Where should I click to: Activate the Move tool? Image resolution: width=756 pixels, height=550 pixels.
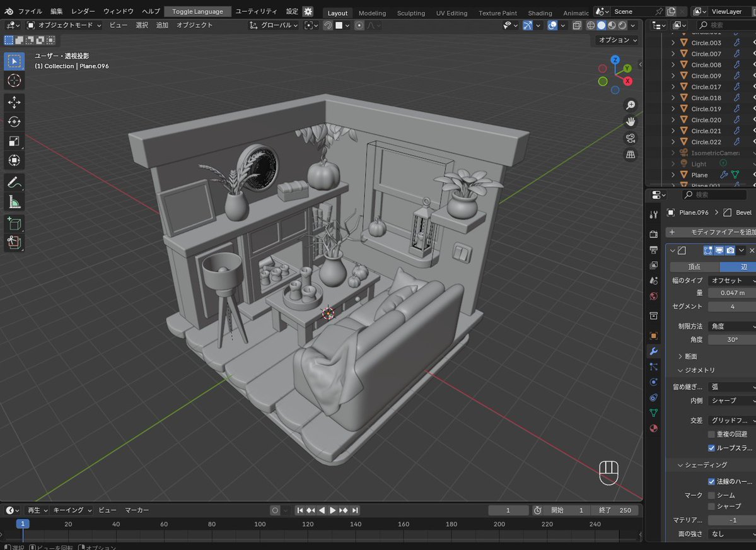point(14,102)
